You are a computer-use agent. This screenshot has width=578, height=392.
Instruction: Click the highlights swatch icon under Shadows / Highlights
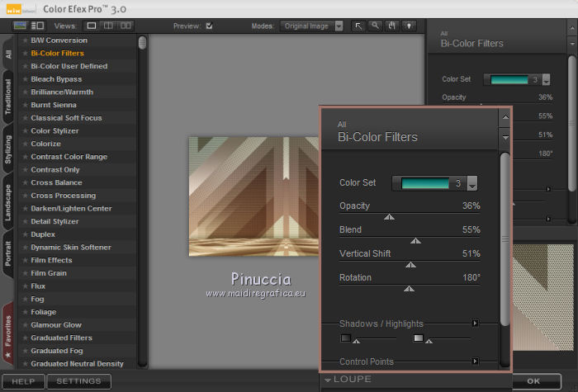pyautogui.click(x=419, y=338)
